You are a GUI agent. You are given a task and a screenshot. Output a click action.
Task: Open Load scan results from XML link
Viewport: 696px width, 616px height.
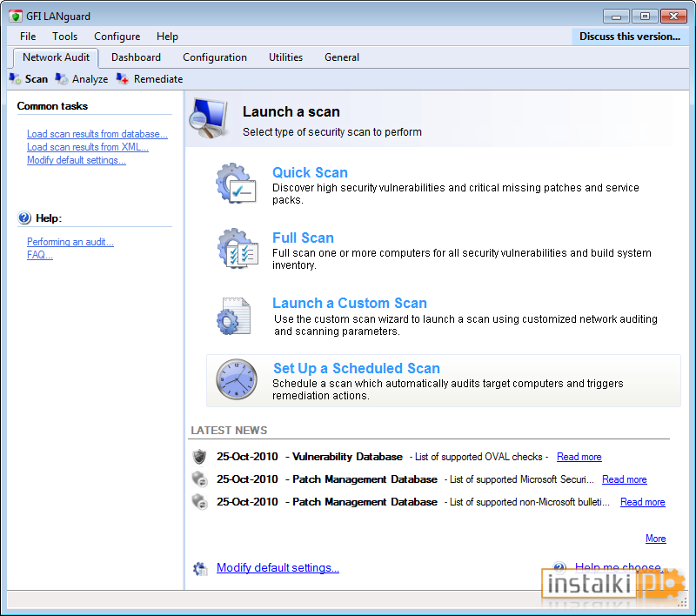pyautogui.click(x=88, y=147)
